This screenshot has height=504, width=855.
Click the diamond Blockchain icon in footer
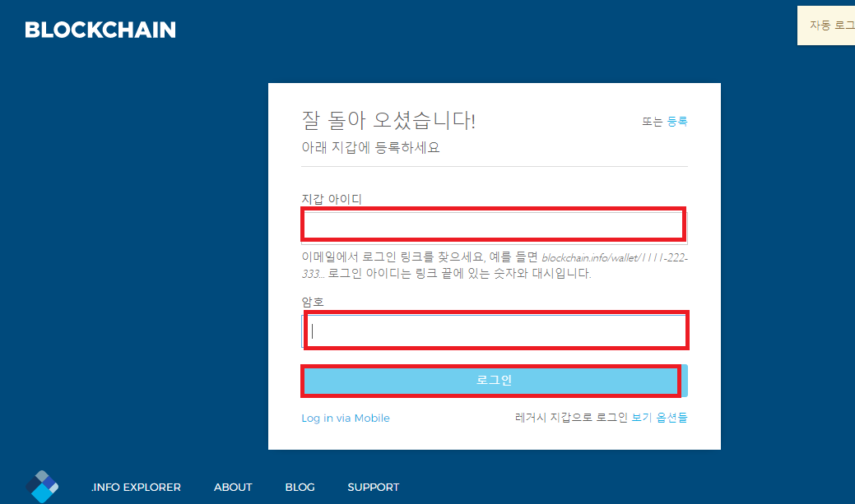[x=42, y=486]
